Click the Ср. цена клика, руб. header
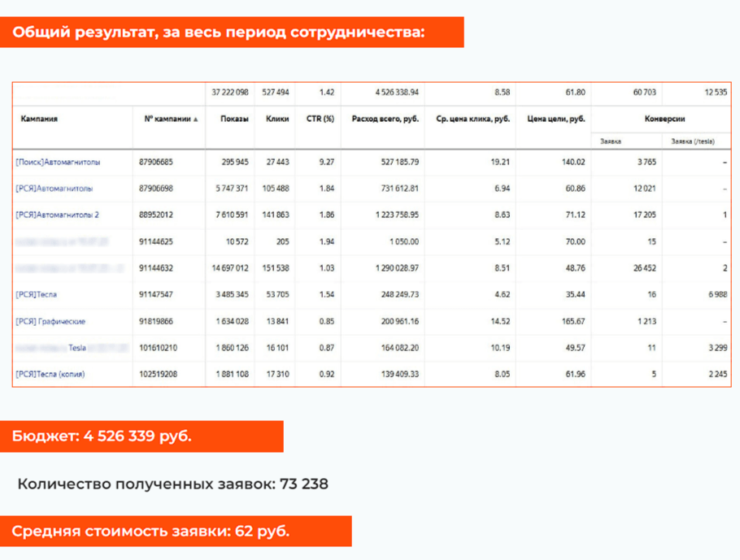The height and width of the screenshot is (560, 740). click(x=473, y=119)
